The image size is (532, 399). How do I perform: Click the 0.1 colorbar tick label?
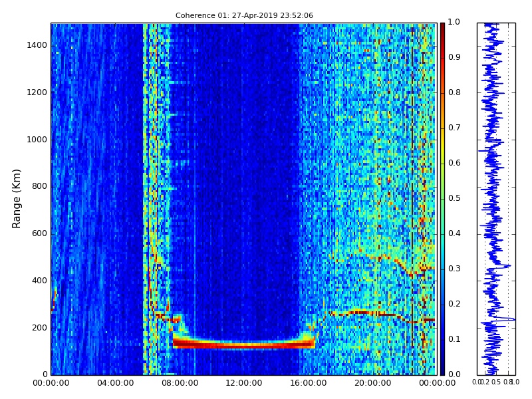tap(454, 339)
